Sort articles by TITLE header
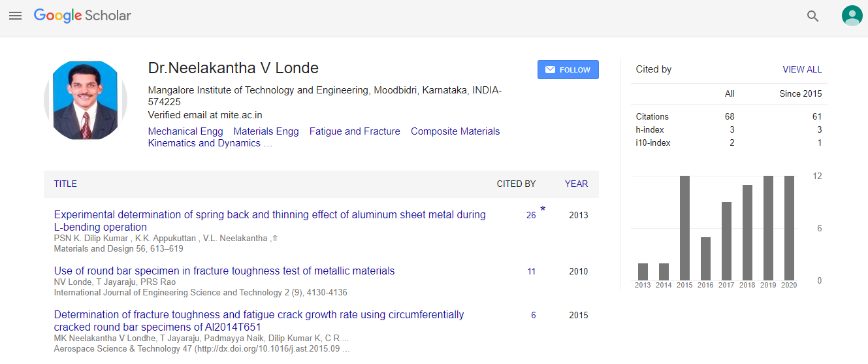This screenshot has width=868, height=364. click(65, 184)
